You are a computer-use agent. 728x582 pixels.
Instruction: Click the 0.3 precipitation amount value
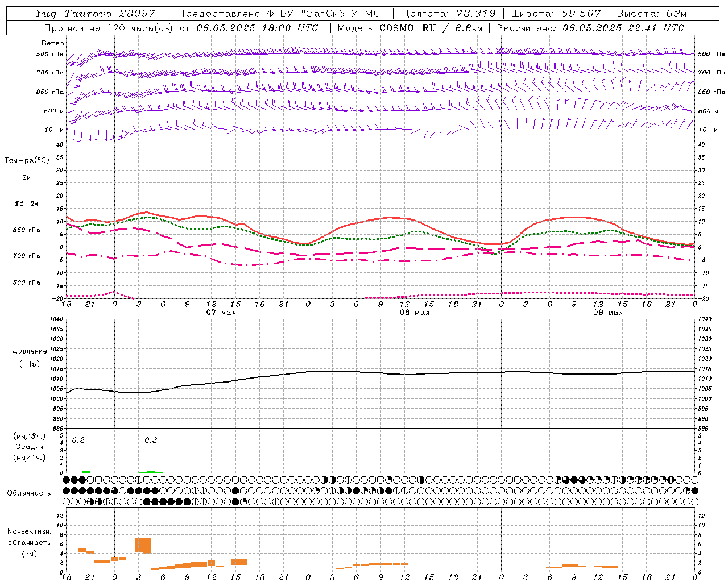151,440
